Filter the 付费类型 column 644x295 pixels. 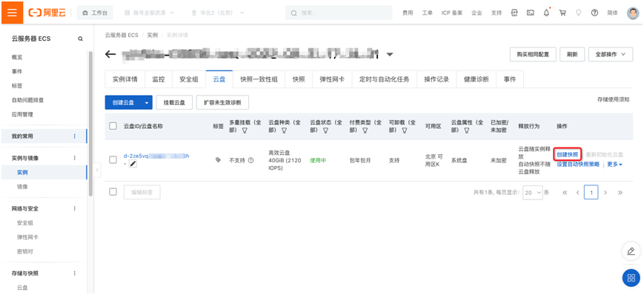pos(365,130)
